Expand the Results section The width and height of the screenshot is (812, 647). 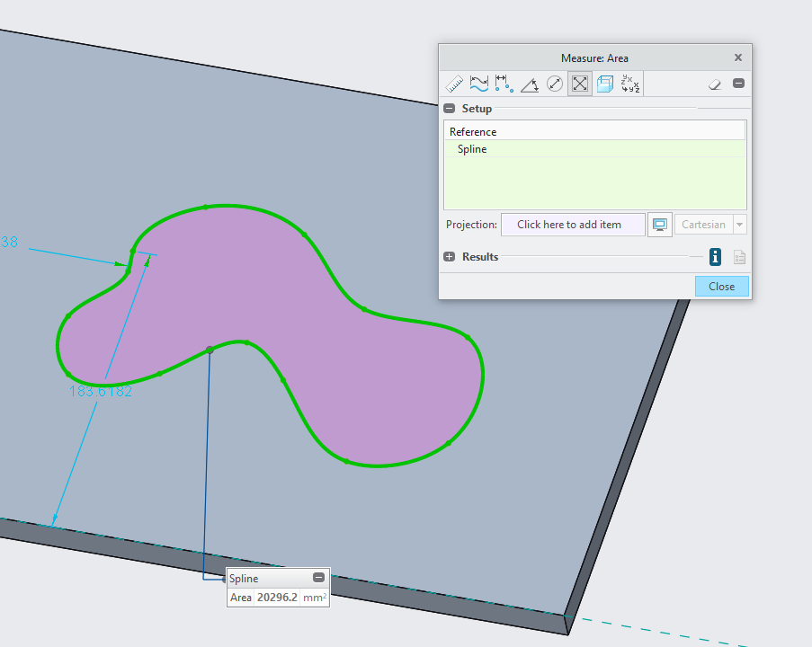pos(449,256)
